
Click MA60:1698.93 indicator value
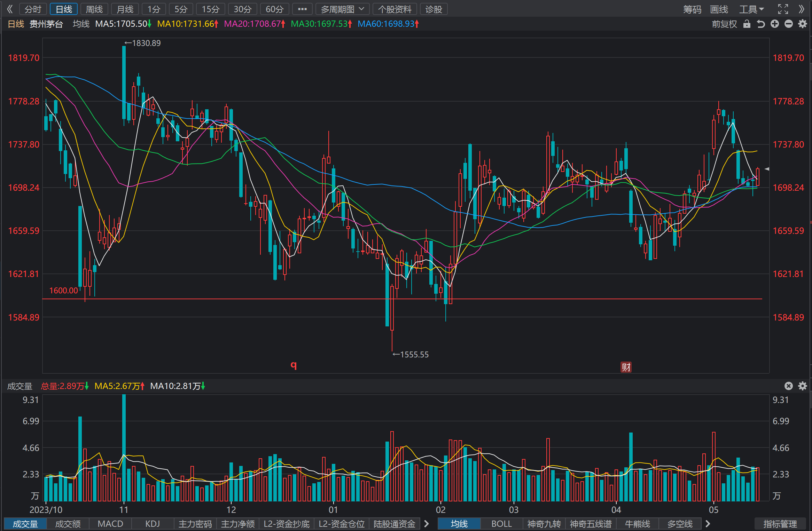[x=388, y=24]
